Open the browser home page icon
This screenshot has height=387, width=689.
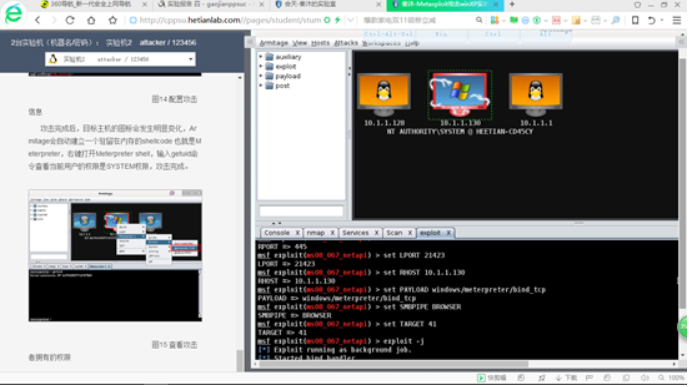(91, 20)
